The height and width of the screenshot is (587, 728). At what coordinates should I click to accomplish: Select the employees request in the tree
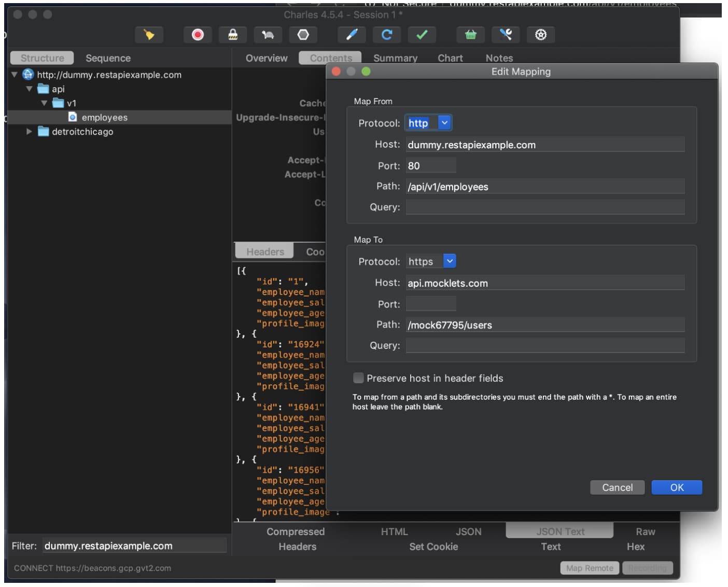pos(105,117)
